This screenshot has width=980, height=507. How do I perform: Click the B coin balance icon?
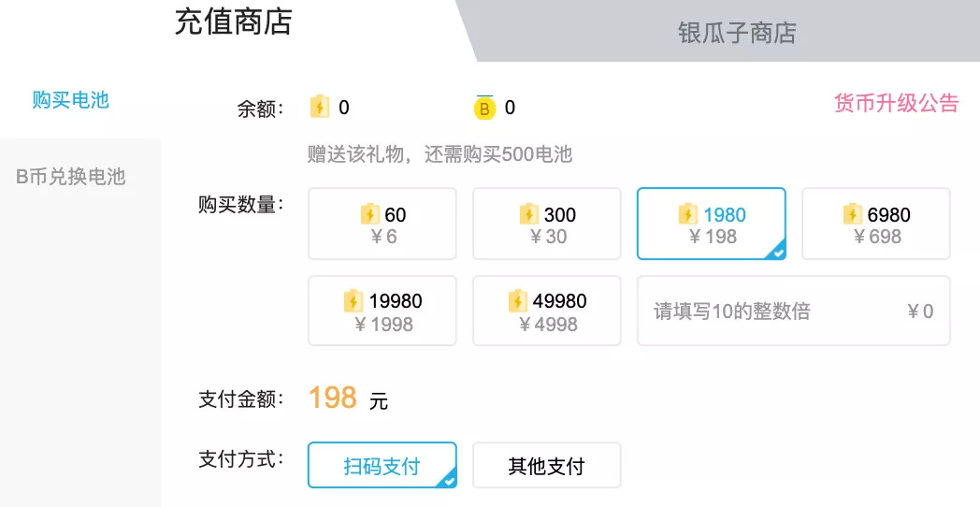484,109
